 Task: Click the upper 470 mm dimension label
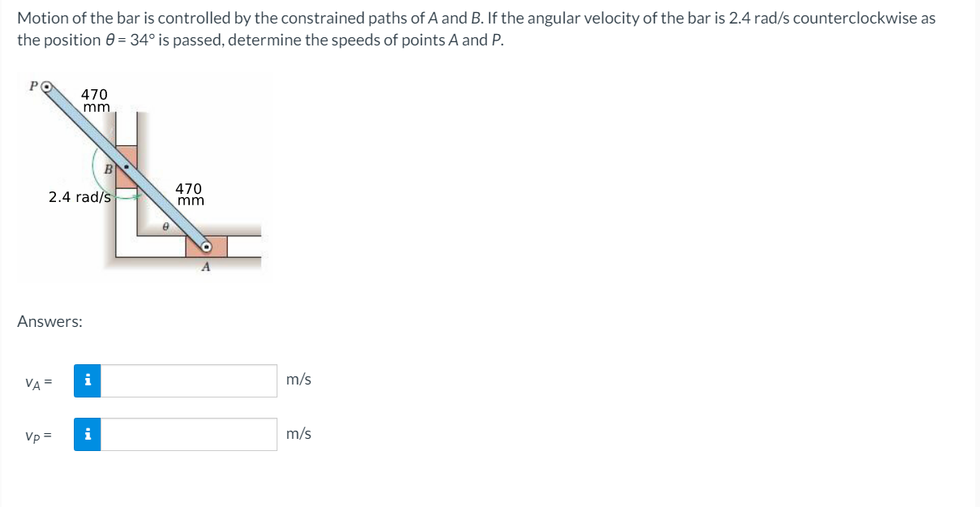pos(94,100)
